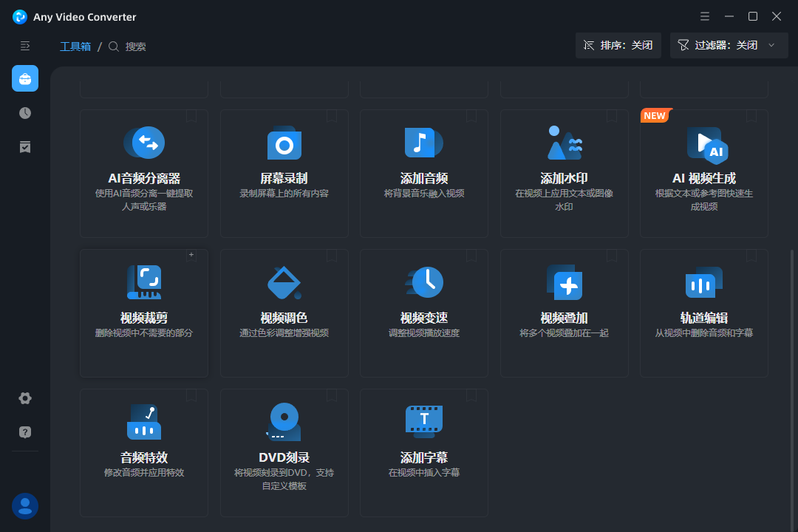This screenshot has width=798, height=532.
Task: Open the 音频特效 audio effects icon
Action: 144,422
